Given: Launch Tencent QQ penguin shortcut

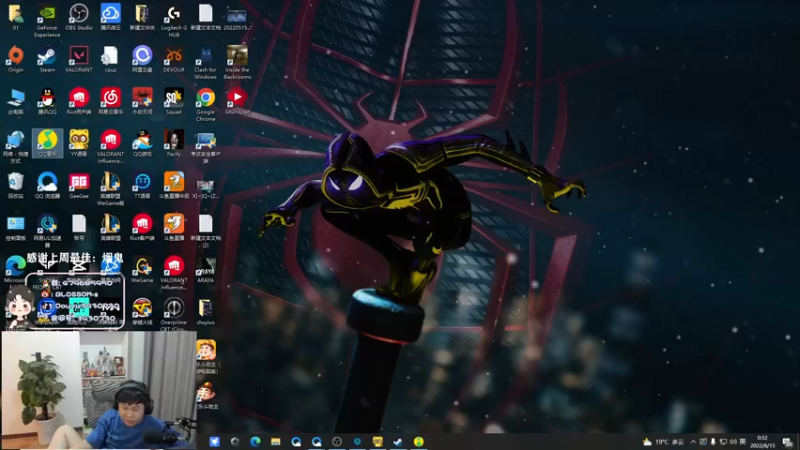Looking at the screenshot, I should (47, 102).
